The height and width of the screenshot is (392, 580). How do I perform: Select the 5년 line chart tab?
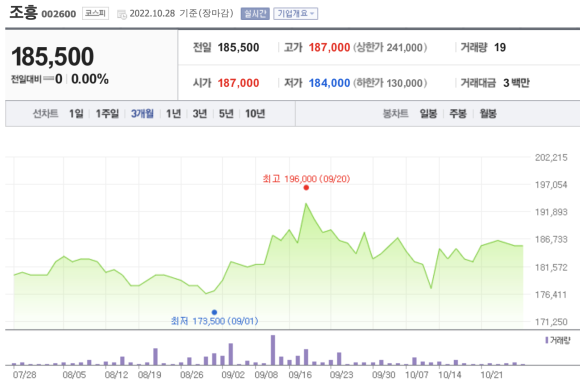point(226,114)
